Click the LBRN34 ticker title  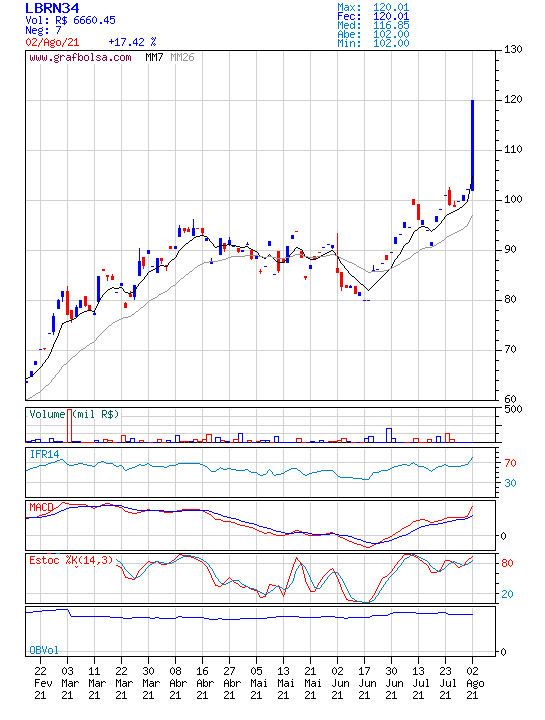(52, 8)
